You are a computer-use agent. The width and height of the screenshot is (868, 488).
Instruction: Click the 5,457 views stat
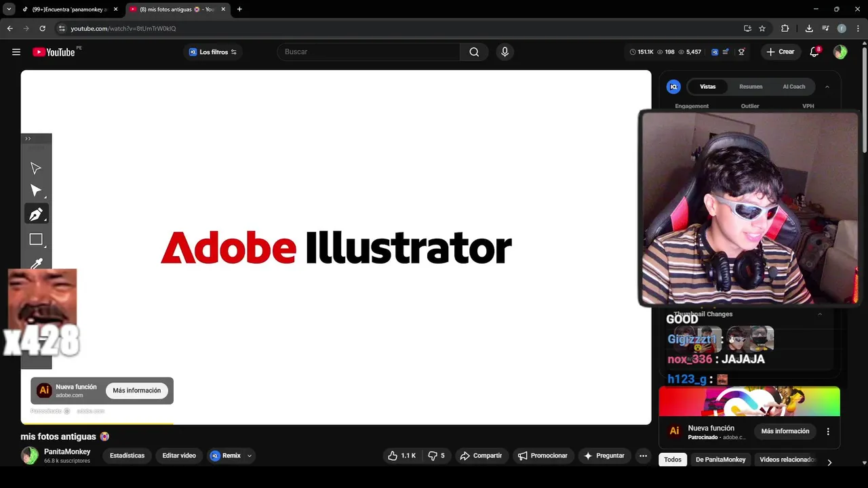[690, 52]
